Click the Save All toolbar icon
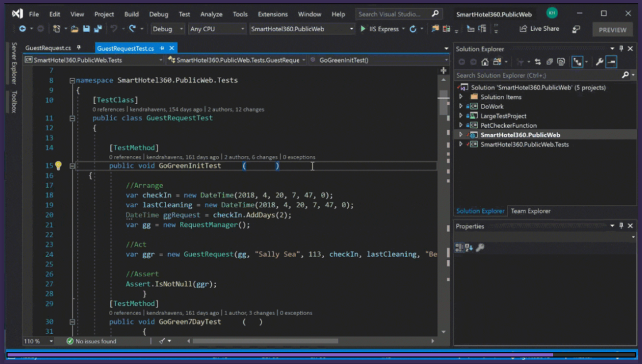The width and height of the screenshot is (642, 364). click(97, 29)
